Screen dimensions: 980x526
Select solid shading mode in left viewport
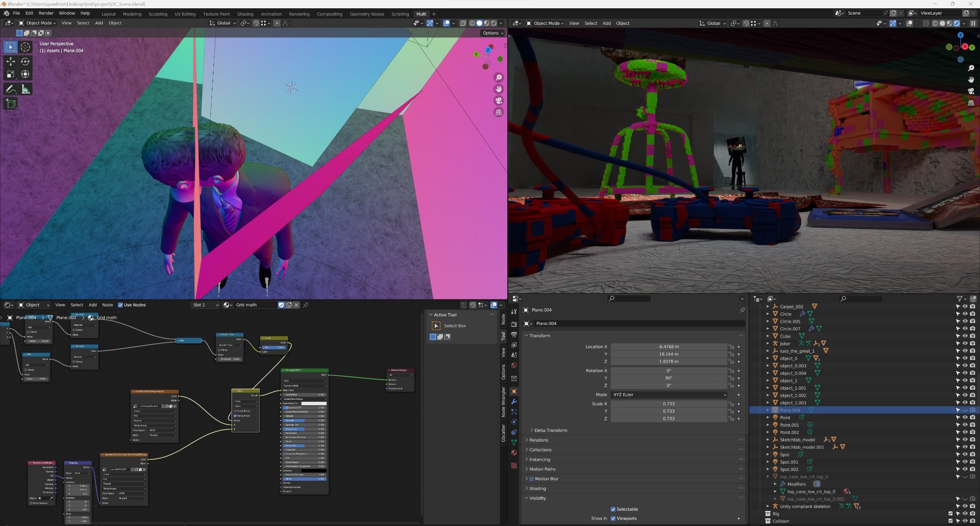(x=479, y=23)
